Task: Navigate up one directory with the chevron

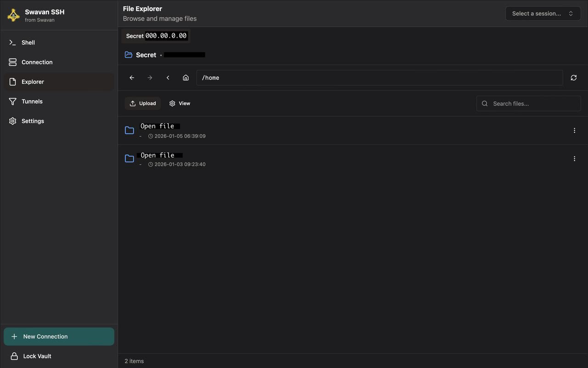Action: click(x=168, y=77)
